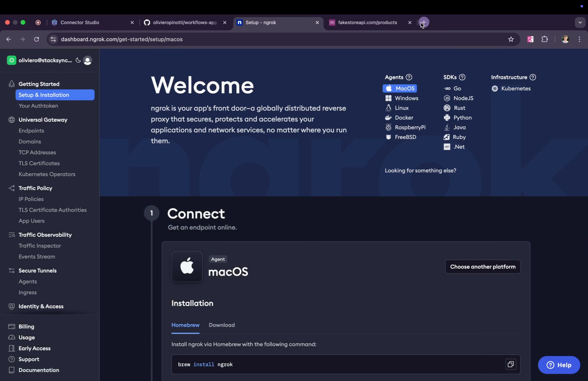Open the Help button

pyautogui.click(x=559, y=365)
